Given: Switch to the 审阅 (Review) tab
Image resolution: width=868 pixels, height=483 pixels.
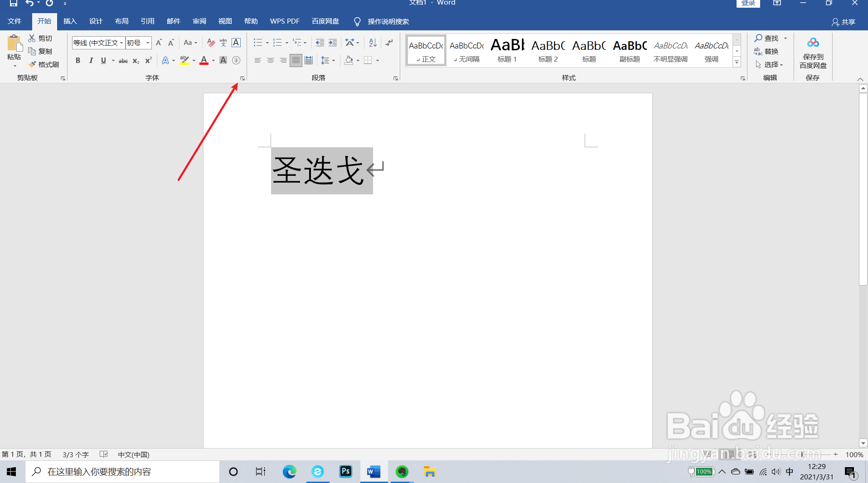Looking at the screenshot, I should coord(199,21).
